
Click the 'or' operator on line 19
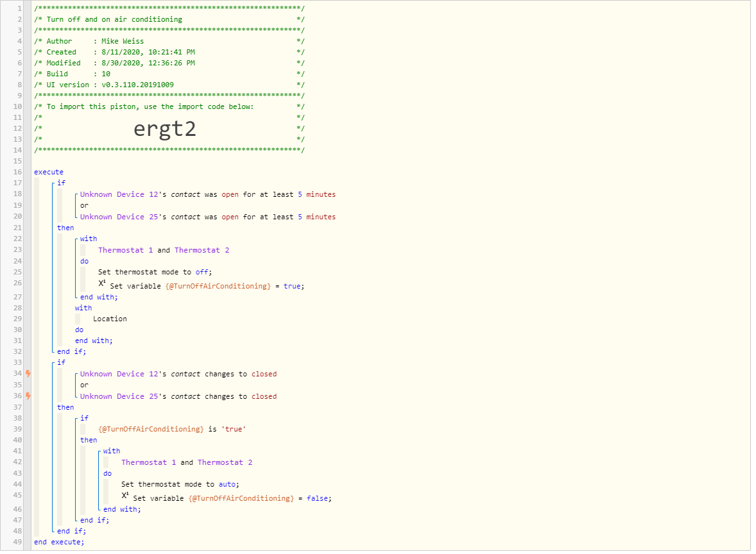point(84,205)
